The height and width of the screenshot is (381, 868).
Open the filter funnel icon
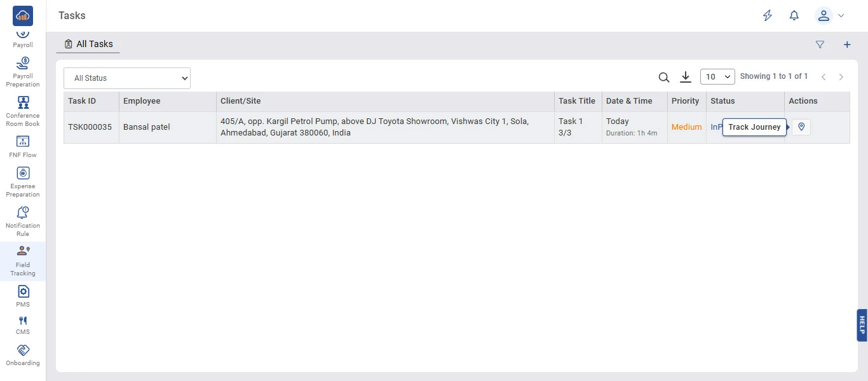pyautogui.click(x=820, y=45)
